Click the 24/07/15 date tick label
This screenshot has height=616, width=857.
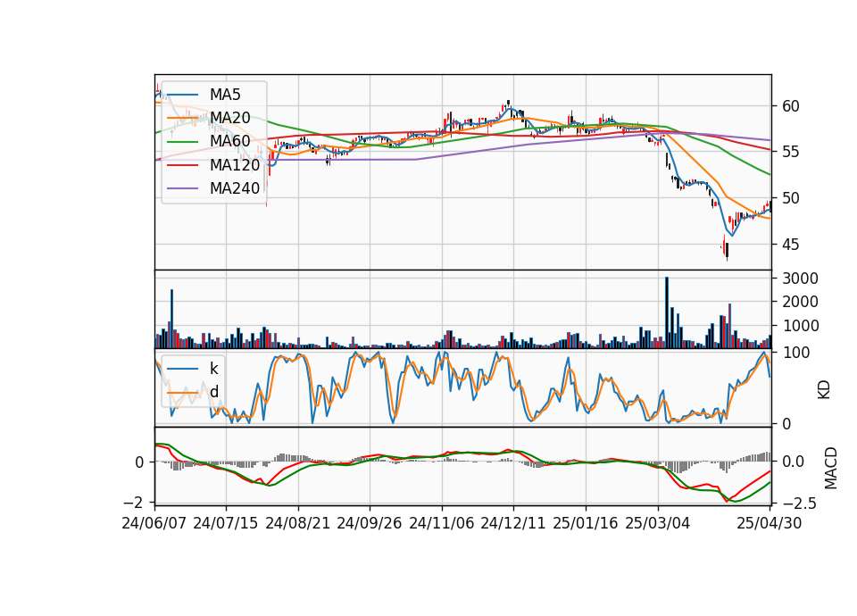coord(226,523)
